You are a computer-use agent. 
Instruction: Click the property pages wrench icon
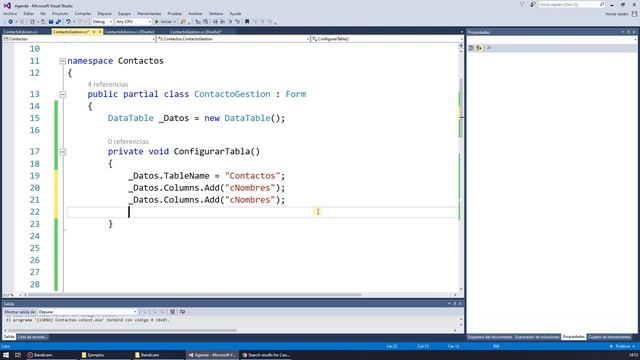[489, 48]
